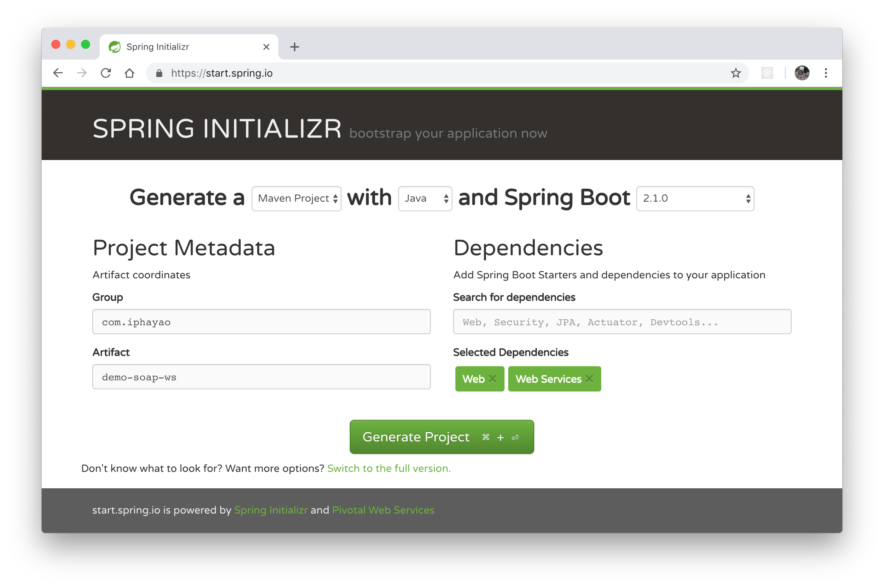Open the Pivotal Web Services link

(x=383, y=510)
